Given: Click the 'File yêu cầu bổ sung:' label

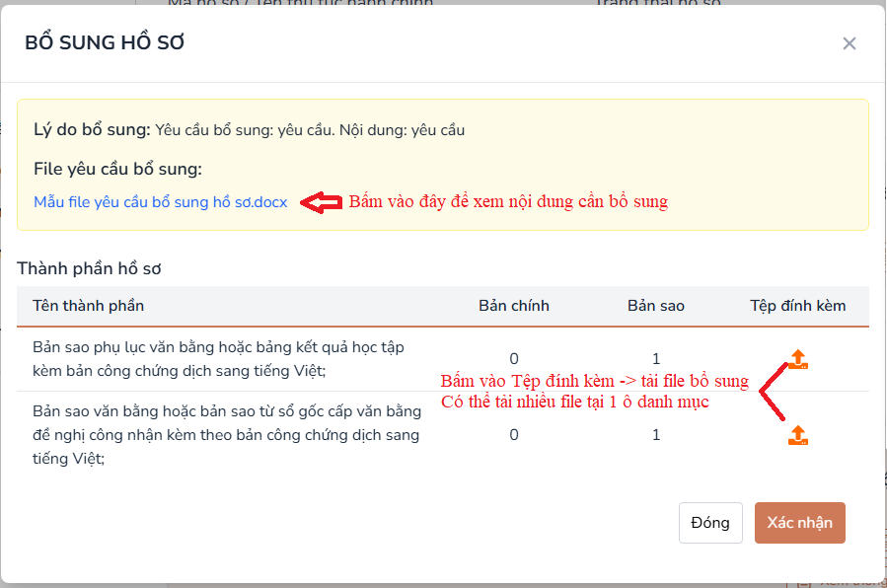Looking at the screenshot, I should tap(117, 169).
